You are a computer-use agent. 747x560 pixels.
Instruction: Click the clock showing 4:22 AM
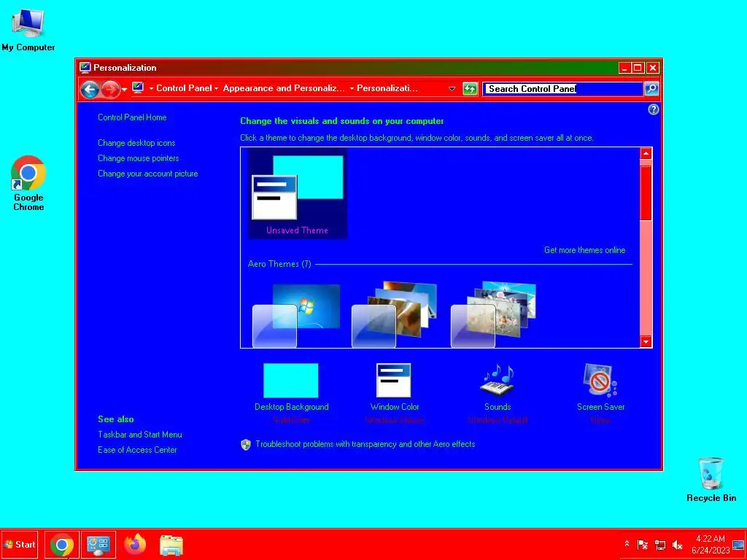point(711,544)
